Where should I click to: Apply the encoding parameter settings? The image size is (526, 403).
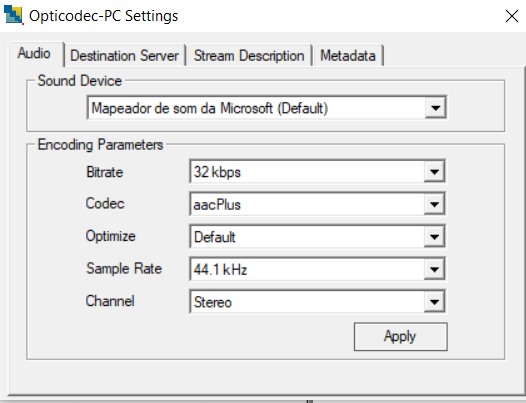tap(401, 337)
